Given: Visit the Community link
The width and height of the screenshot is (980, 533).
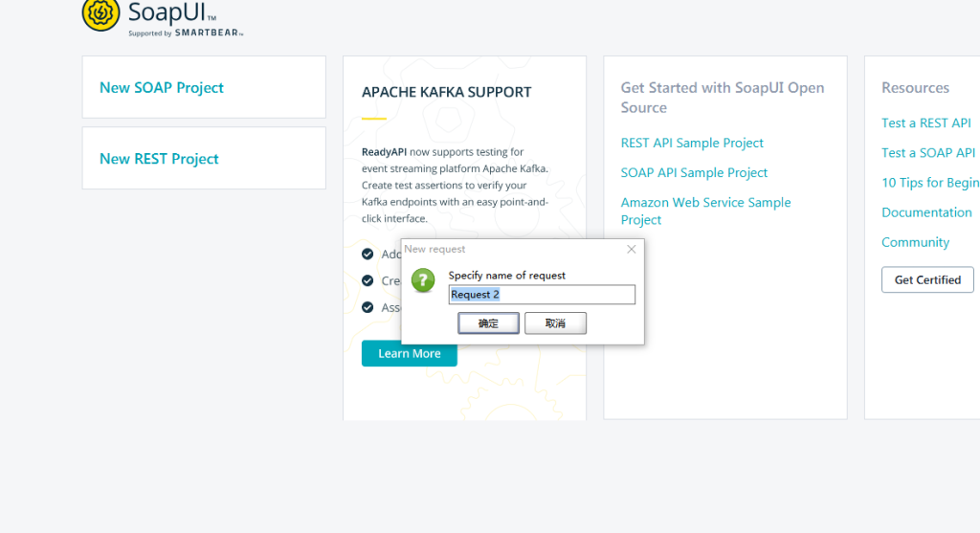Looking at the screenshot, I should (x=915, y=242).
